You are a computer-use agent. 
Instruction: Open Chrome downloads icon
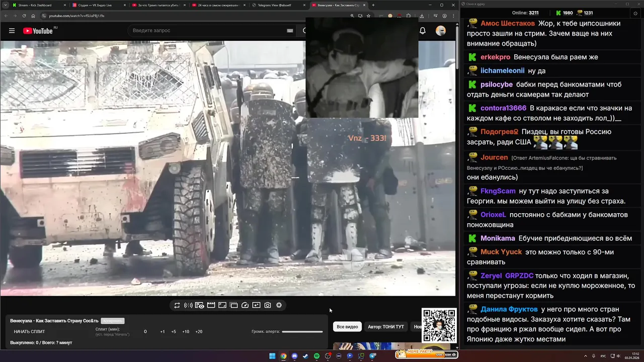(422, 16)
